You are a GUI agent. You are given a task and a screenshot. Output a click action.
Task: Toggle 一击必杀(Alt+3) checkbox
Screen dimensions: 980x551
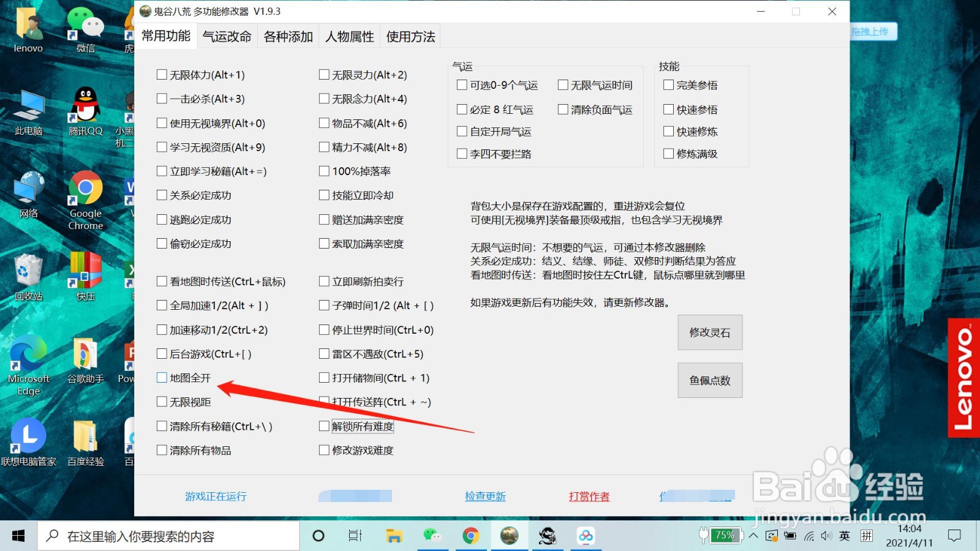162,99
